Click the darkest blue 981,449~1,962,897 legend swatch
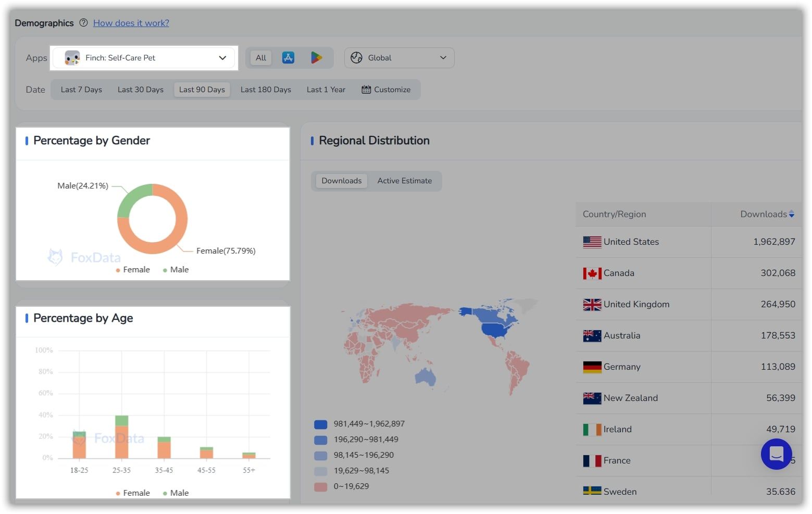Viewport: 812px width, 514px height. point(320,424)
